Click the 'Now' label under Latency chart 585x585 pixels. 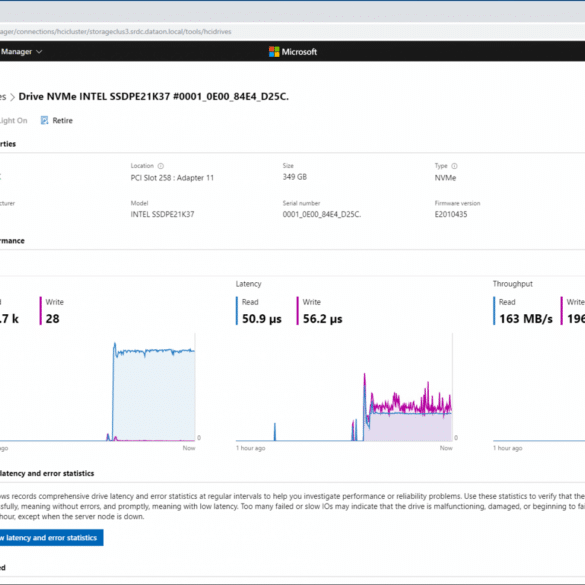446,448
